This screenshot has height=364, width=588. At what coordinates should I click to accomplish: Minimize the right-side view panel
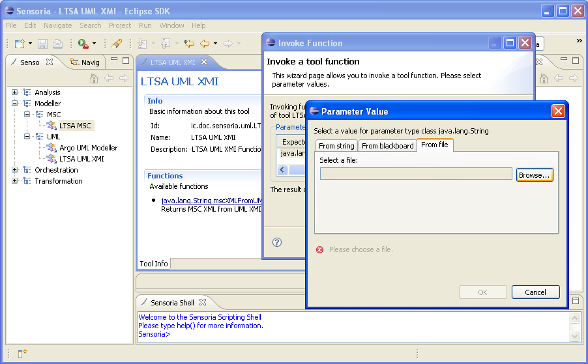(564, 59)
